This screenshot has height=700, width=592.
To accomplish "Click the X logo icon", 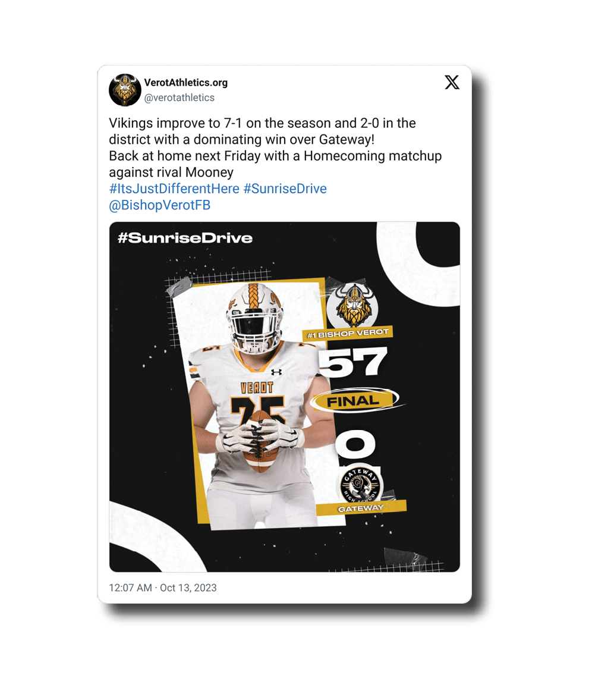I will click(452, 82).
